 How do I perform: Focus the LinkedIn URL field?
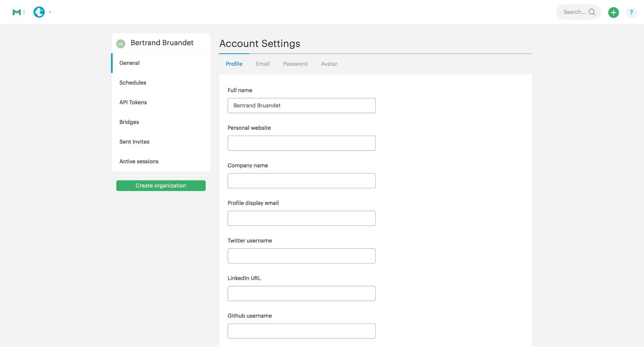click(x=302, y=293)
